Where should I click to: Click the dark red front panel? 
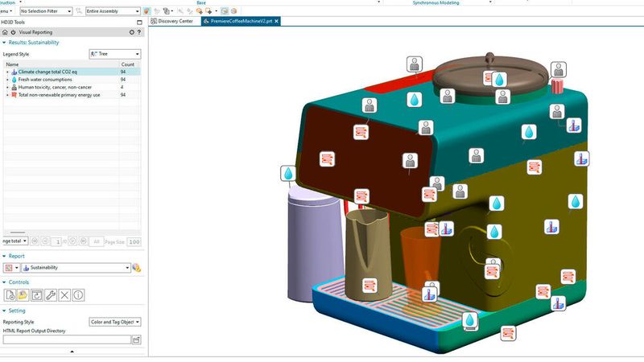365,164
